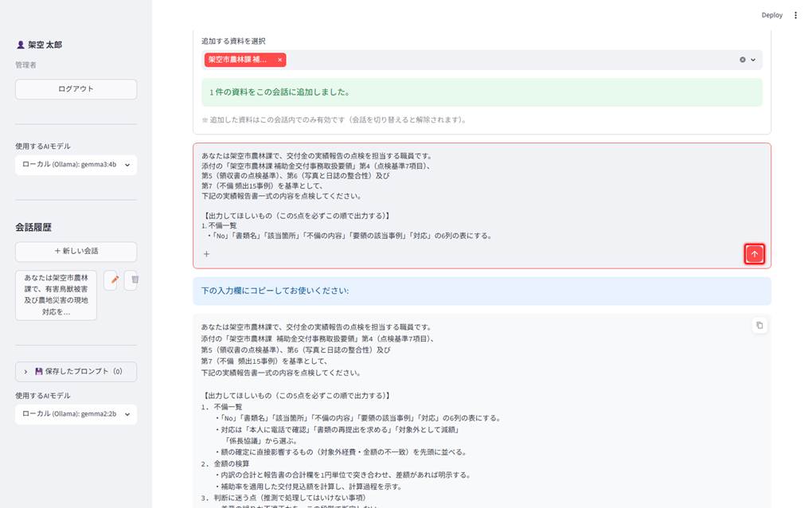Open the gemma3:4b AI model dropdown
812x508 pixels.
click(76, 165)
